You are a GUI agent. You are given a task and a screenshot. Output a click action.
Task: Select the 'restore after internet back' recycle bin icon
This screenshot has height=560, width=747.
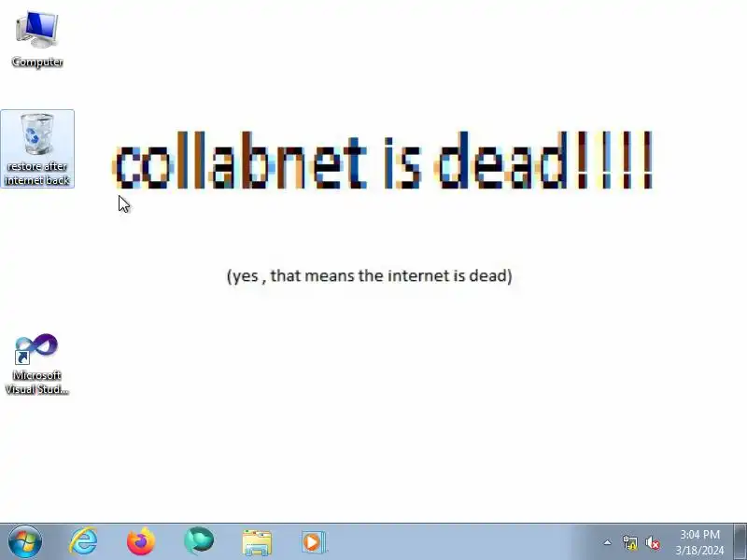tap(37, 149)
